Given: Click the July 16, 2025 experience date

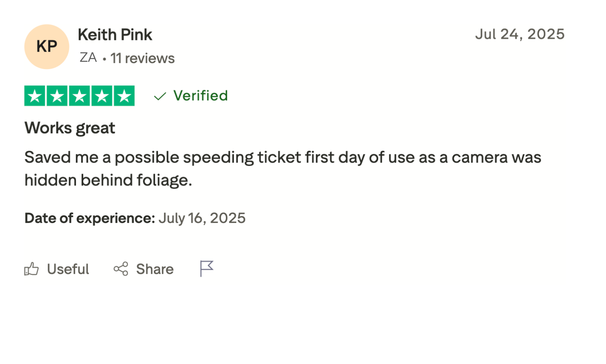Looking at the screenshot, I should [202, 218].
